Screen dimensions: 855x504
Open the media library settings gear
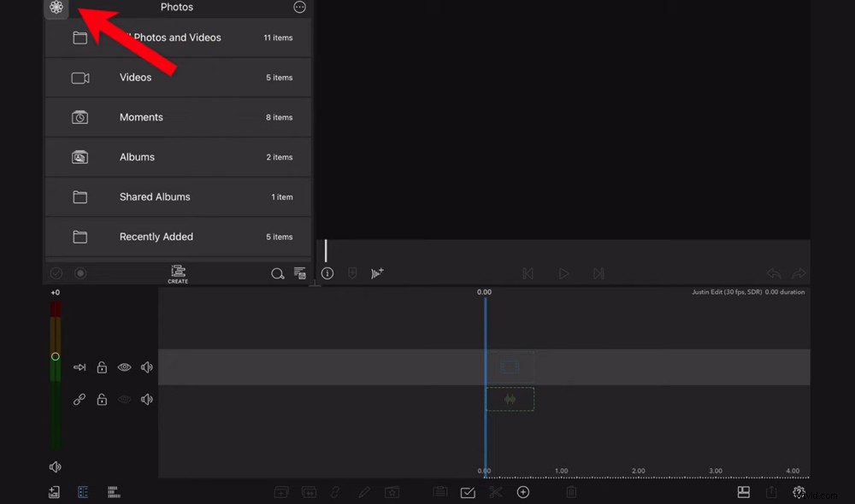click(x=56, y=8)
